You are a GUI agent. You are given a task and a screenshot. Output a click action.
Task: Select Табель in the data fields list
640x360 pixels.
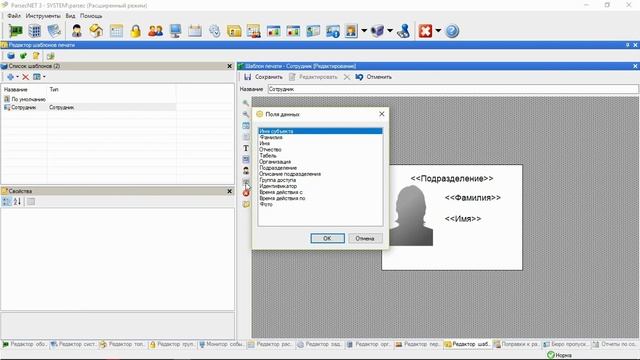click(268, 156)
